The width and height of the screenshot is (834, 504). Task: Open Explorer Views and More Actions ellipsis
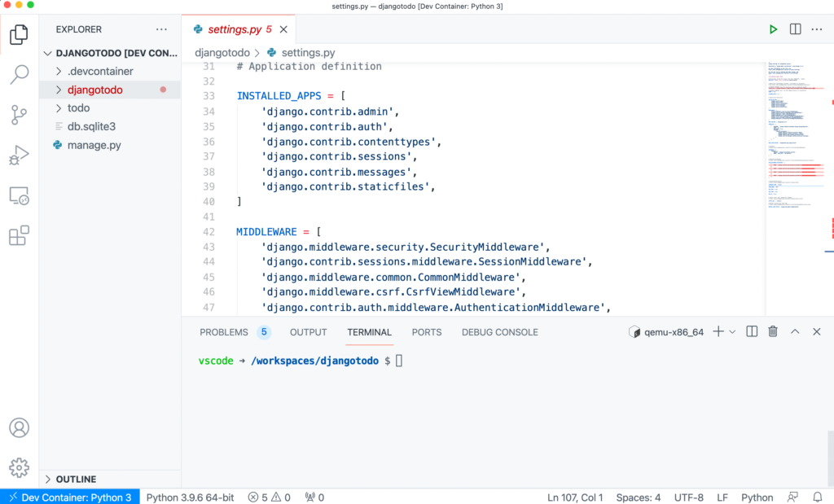162,29
